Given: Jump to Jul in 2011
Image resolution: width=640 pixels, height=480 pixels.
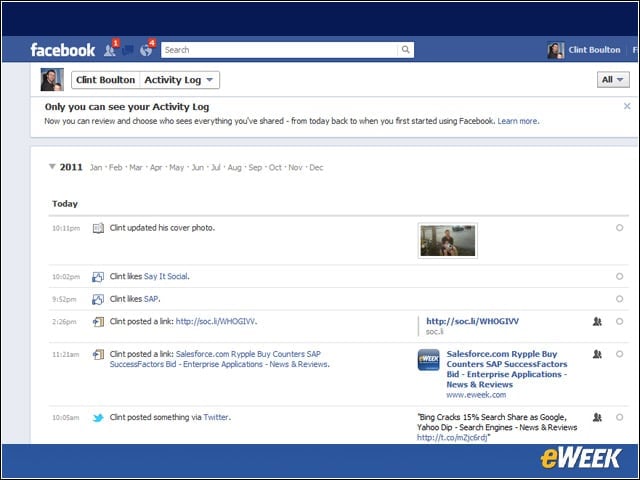Looking at the screenshot, I should tap(216, 167).
